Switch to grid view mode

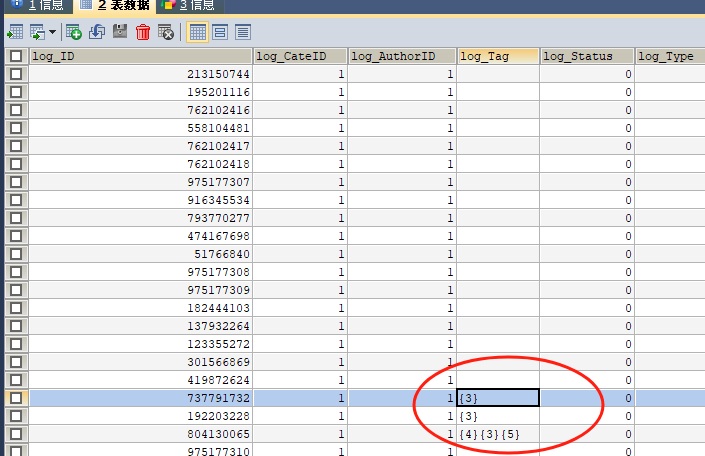(198, 32)
